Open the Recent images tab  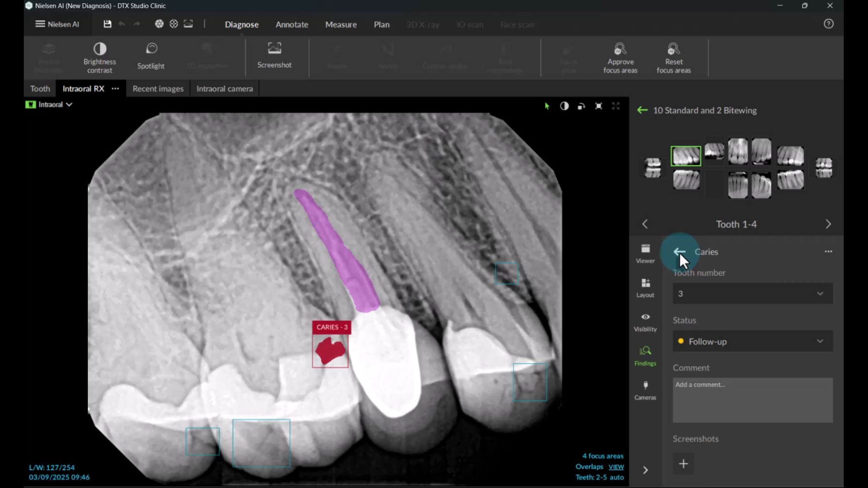[158, 88]
